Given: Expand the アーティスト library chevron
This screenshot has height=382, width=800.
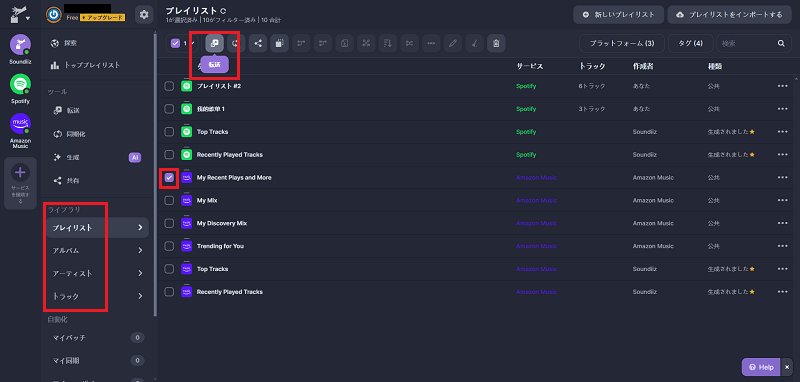Looking at the screenshot, I should (140, 273).
